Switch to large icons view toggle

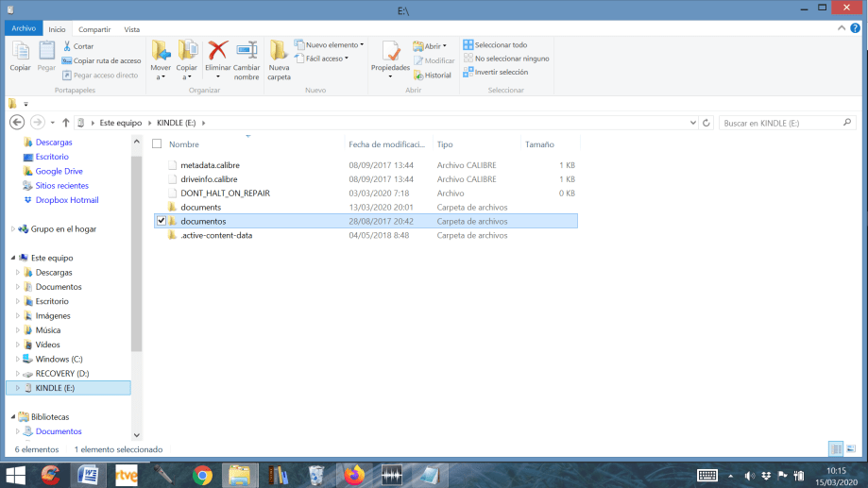[852, 448]
